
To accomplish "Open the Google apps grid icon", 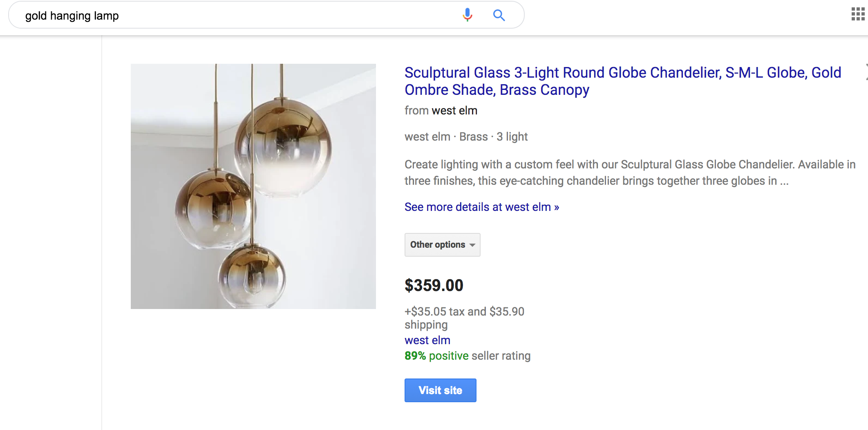I will [858, 14].
